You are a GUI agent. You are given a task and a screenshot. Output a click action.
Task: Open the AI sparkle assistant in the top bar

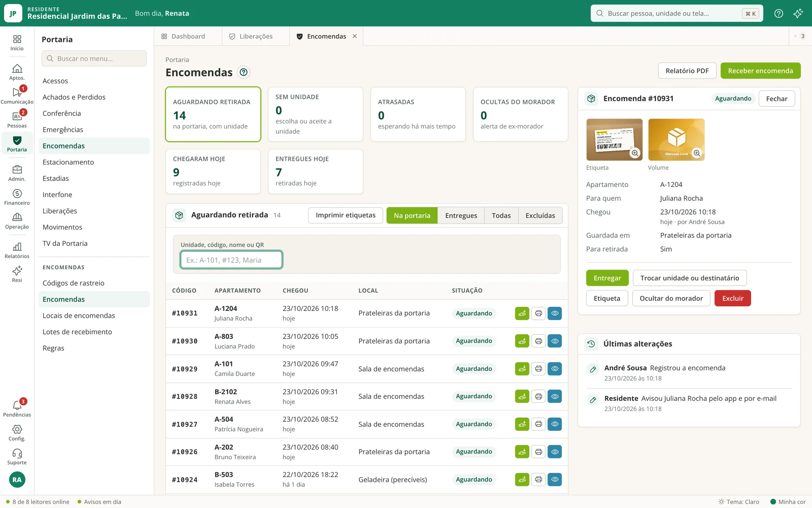[x=798, y=13]
